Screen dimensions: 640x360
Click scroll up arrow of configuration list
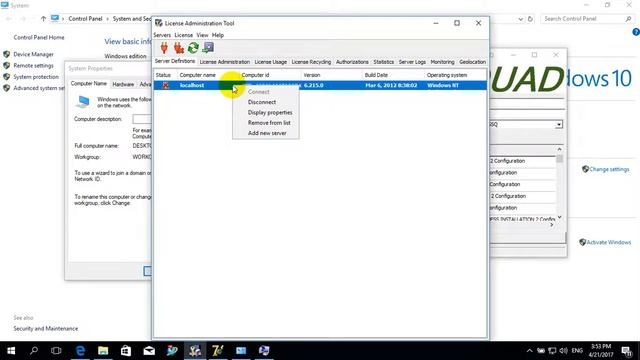tap(559, 149)
